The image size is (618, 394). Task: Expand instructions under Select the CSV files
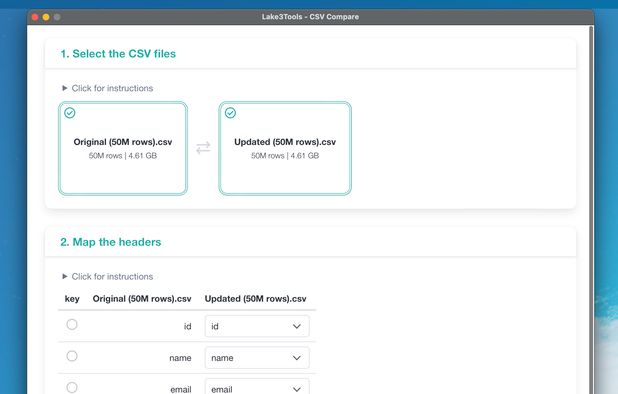pyautogui.click(x=108, y=88)
